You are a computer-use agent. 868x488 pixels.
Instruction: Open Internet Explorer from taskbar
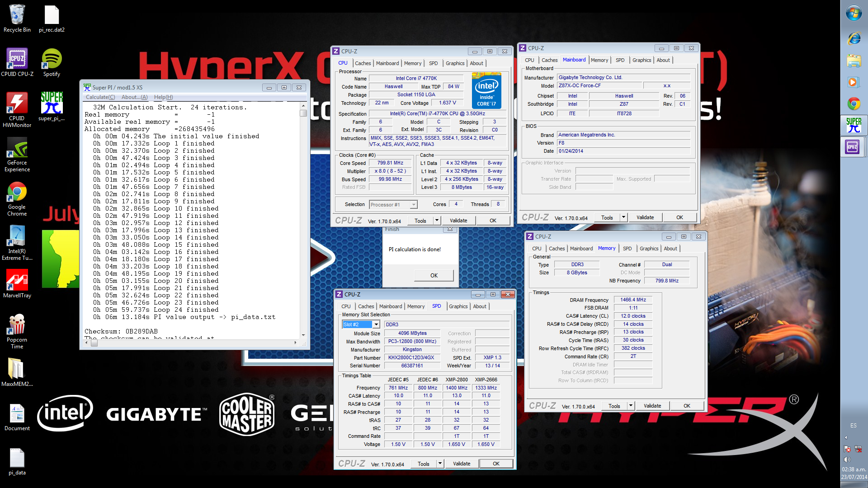854,38
